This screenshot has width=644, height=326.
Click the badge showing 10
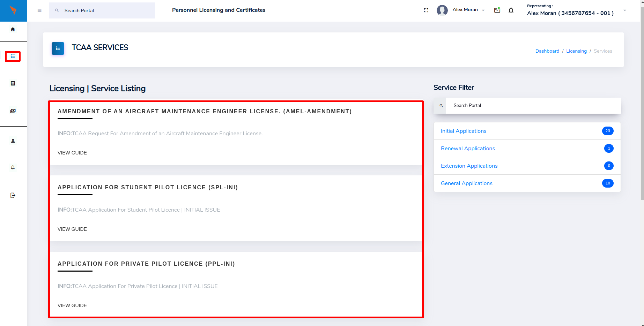(x=608, y=183)
